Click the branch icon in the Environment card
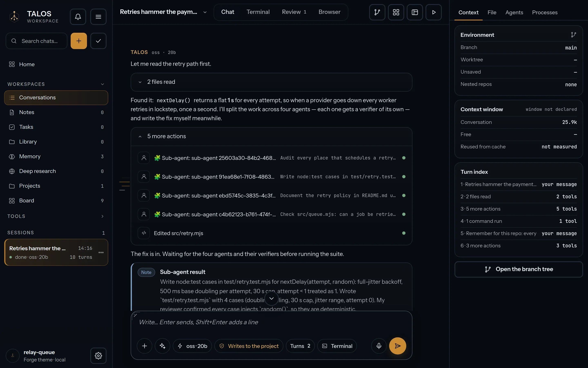 pos(574,35)
